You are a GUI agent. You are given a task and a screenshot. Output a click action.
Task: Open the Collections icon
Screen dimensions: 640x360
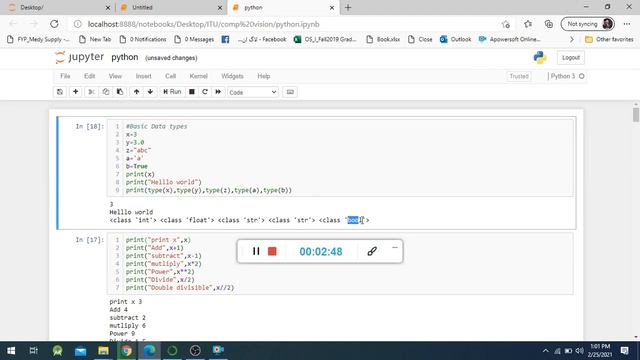549,24
